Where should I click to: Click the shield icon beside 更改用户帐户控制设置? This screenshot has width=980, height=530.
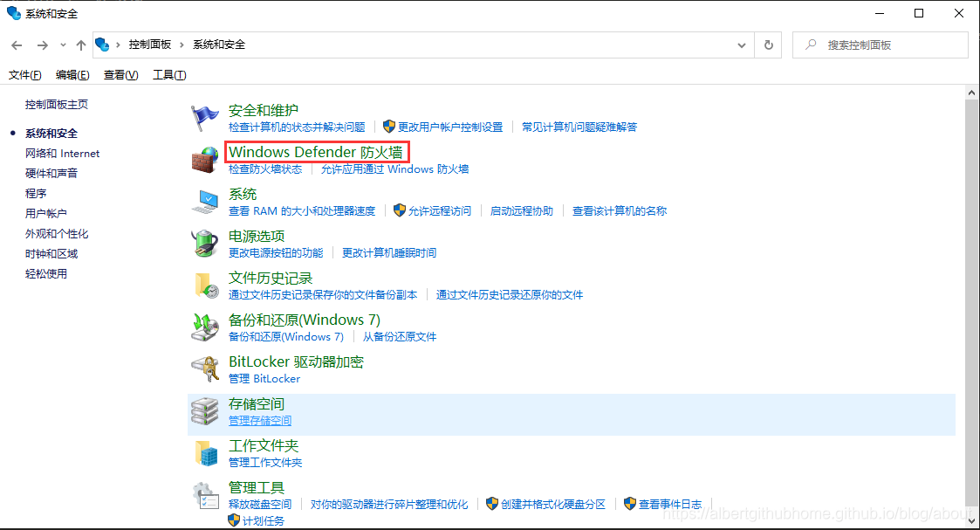pyautogui.click(x=388, y=127)
